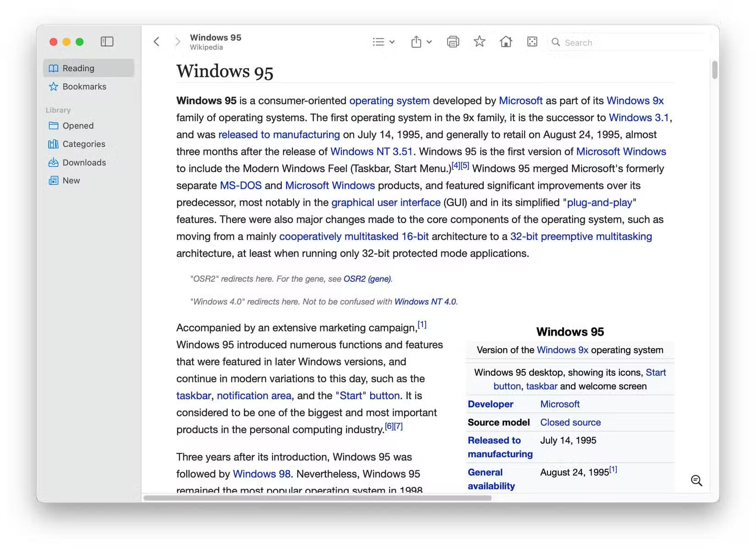Open the Microsoft link in intro paragraph
The image size is (756, 551).
tap(520, 101)
